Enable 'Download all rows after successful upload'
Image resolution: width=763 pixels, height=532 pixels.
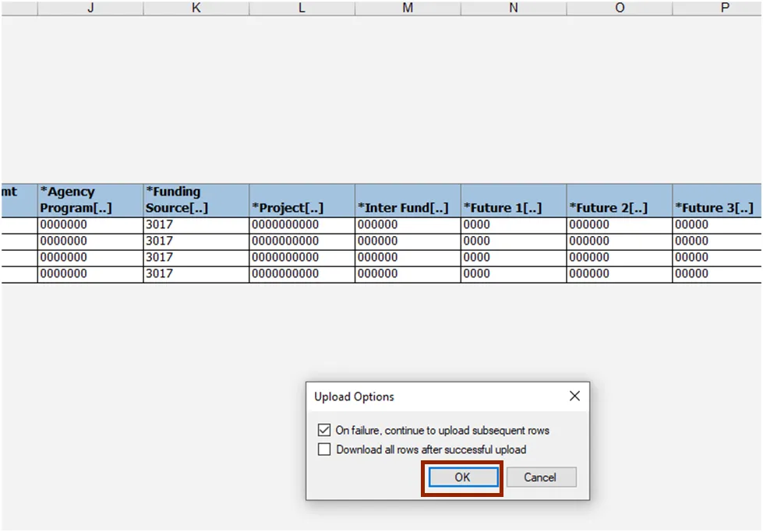324,449
